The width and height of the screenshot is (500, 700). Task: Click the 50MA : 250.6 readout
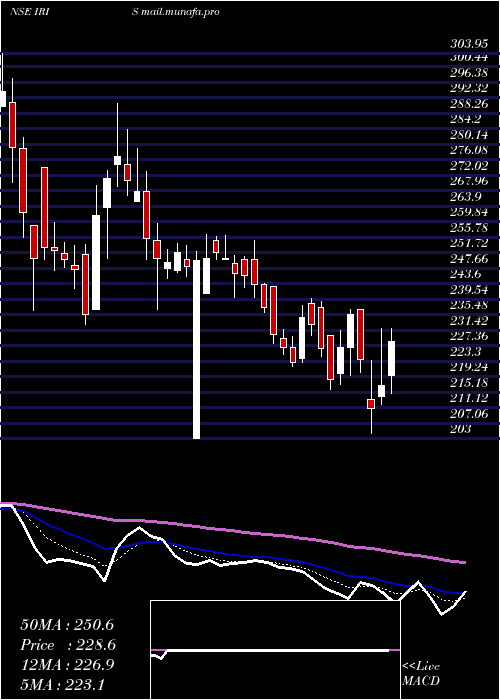(x=67, y=625)
